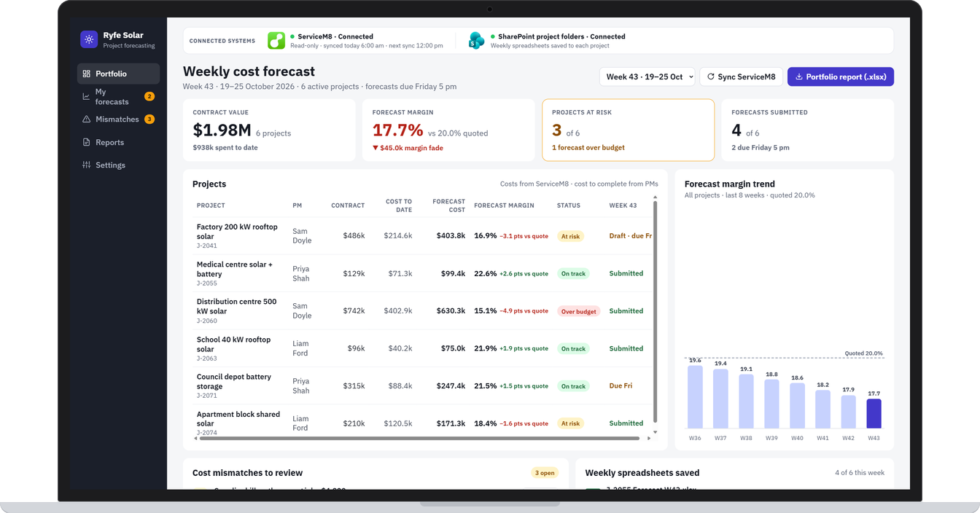Image resolution: width=980 pixels, height=513 pixels.
Task: Select the W43 bar in margin trend chart
Action: pos(874,413)
